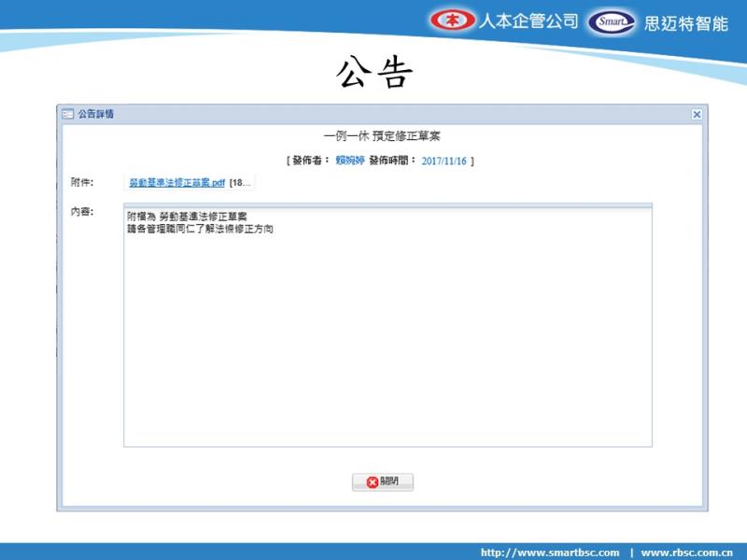Click the red X icon on 關閉 button
747x560 pixels.
[373, 483]
